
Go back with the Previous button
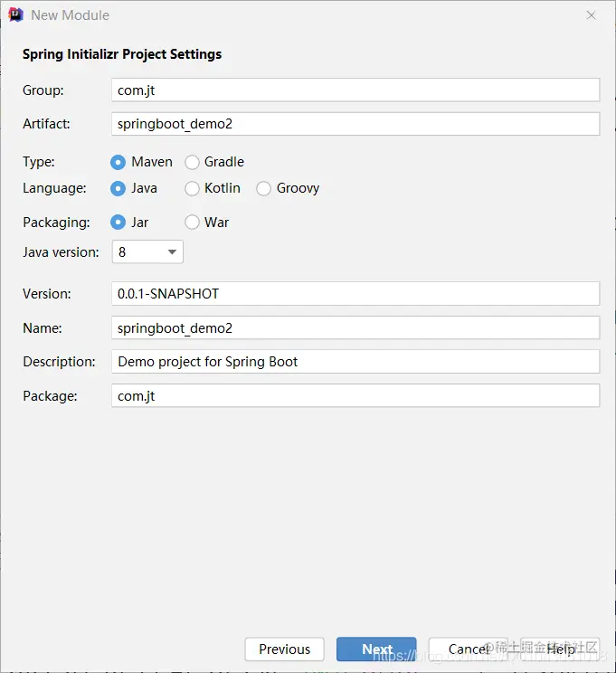pos(285,649)
